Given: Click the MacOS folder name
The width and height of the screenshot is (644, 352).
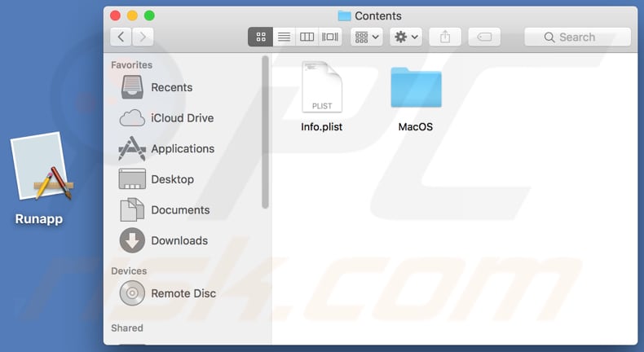Looking at the screenshot, I should click(416, 127).
